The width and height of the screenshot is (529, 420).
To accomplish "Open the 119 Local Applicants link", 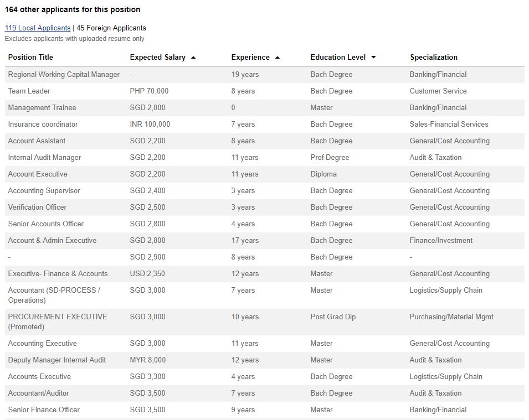I will (38, 28).
